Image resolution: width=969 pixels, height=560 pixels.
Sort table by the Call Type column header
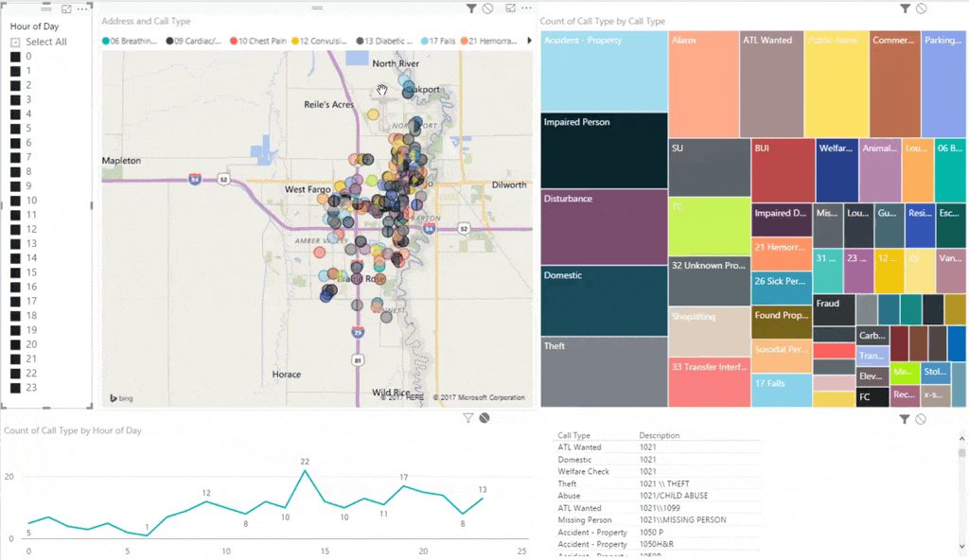[573, 436]
